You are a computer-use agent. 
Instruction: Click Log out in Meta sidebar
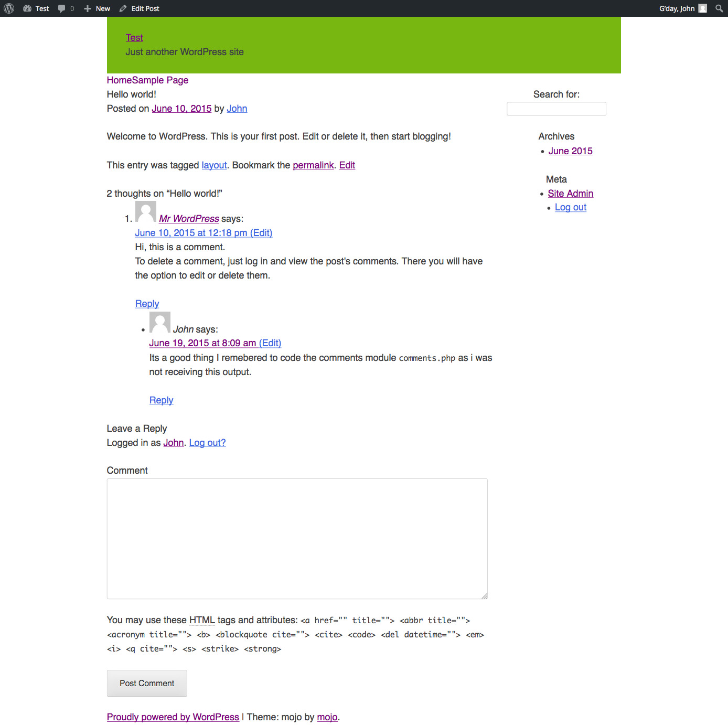[x=570, y=207]
